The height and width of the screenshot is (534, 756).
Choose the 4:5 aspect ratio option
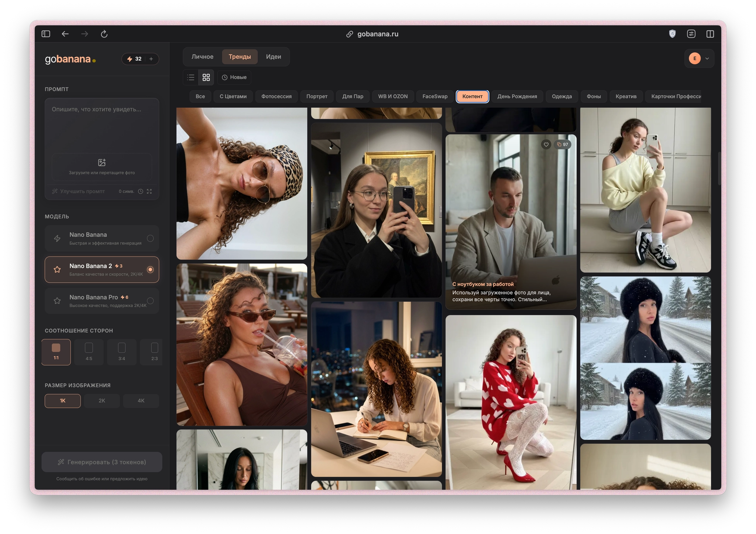(x=89, y=352)
